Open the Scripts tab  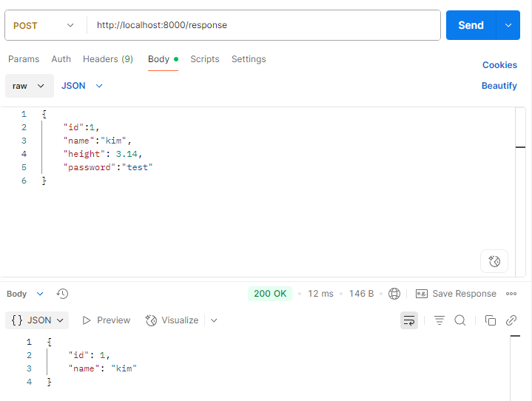(x=205, y=59)
